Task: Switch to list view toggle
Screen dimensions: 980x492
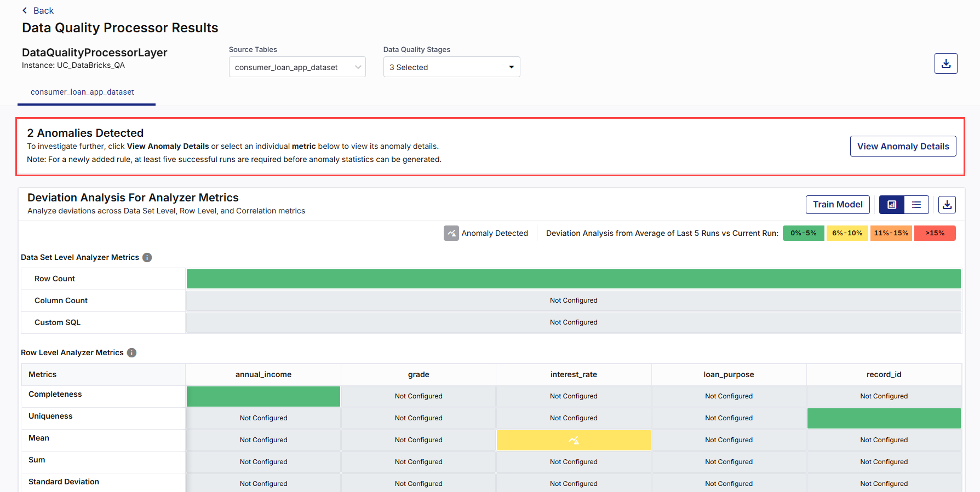Action: point(916,205)
